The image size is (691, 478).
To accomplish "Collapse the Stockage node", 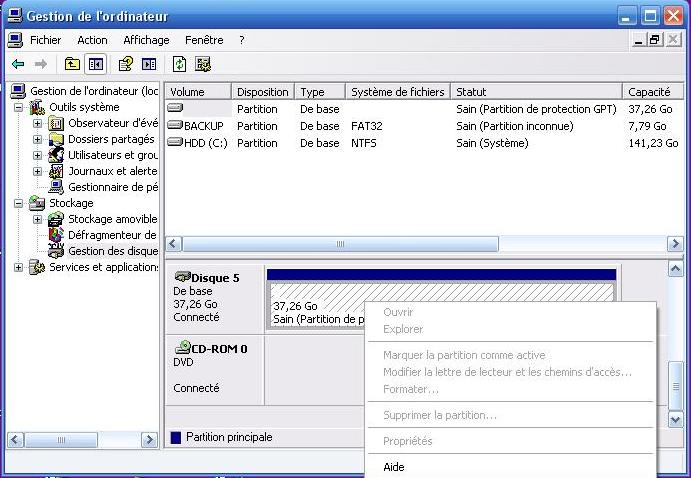I will coord(19,203).
